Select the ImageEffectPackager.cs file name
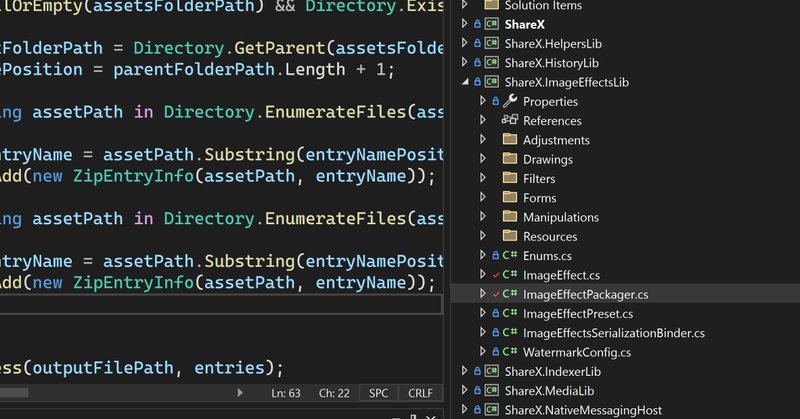800x419 pixels. (585, 294)
